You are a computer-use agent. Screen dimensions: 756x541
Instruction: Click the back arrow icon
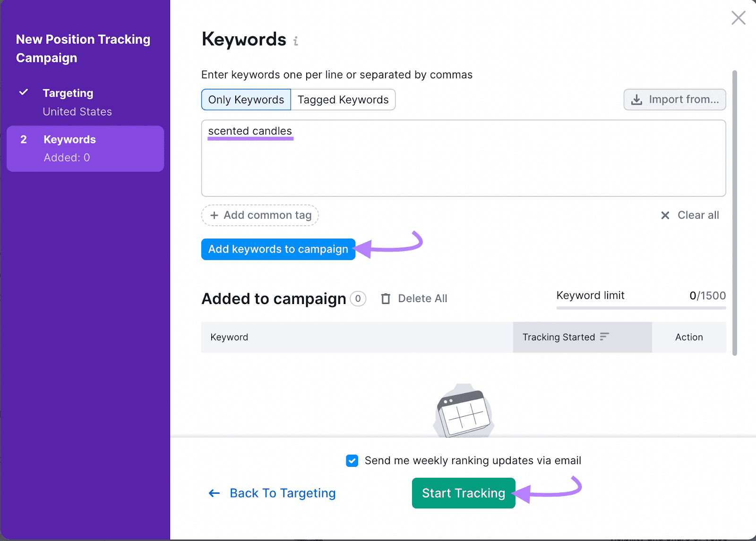point(215,493)
